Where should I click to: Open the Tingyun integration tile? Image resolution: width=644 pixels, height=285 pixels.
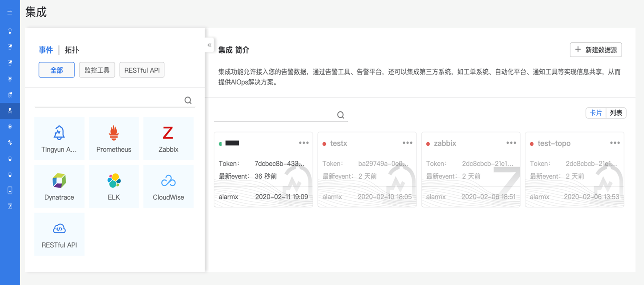(59, 138)
